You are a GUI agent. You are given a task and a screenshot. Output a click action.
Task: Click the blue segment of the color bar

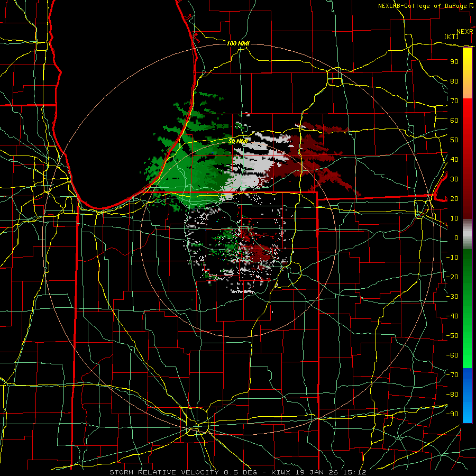pyautogui.click(x=467, y=396)
